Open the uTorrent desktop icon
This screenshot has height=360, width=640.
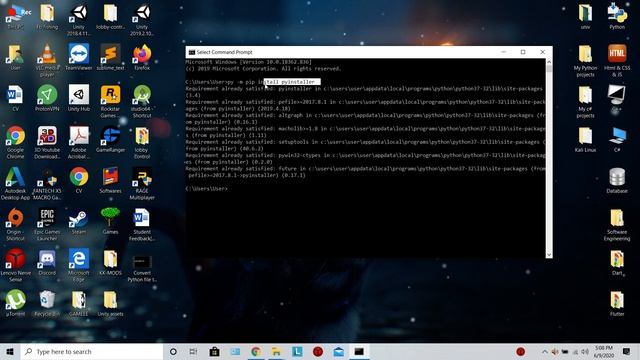click(x=16, y=303)
